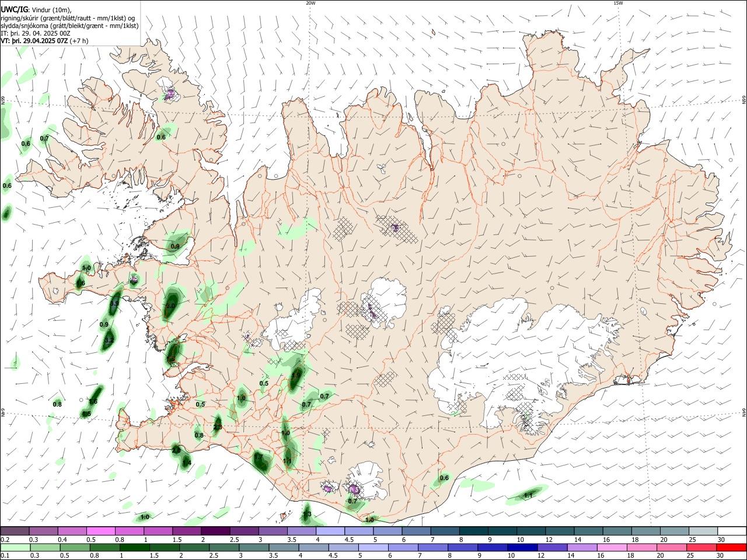This screenshot has height=560, width=747.
Task: Pick the darkest green swatch between 1 and 1.5 in the bottom legend row
Action: (x=134, y=547)
